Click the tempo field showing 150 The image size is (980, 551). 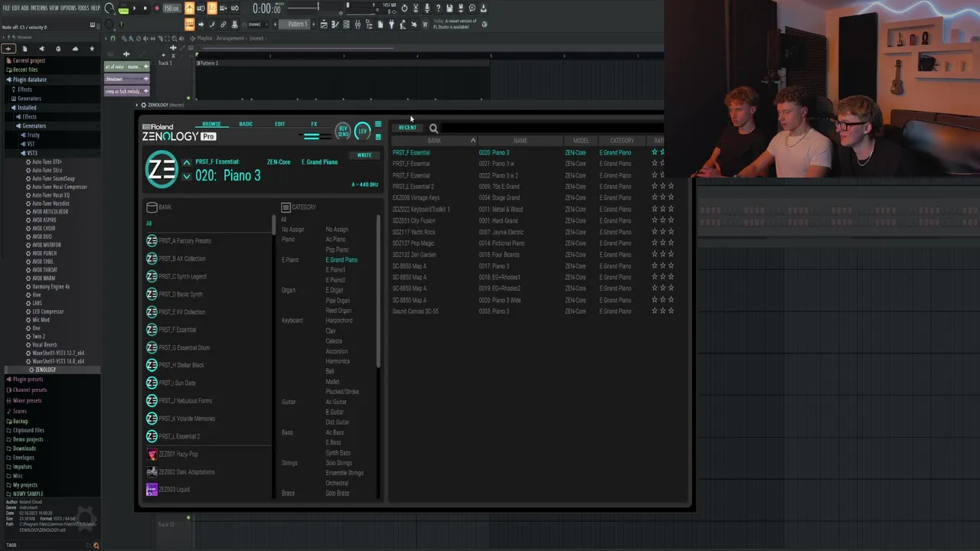click(x=172, y=8)
